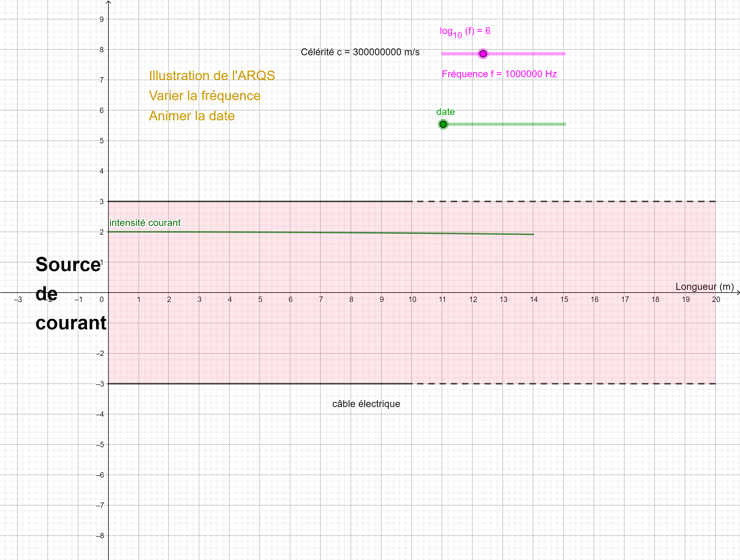The width and height of the screenshot is (740, 560).
Task: Click the magenta log10(f) slider handle
Action: (483, 54)
